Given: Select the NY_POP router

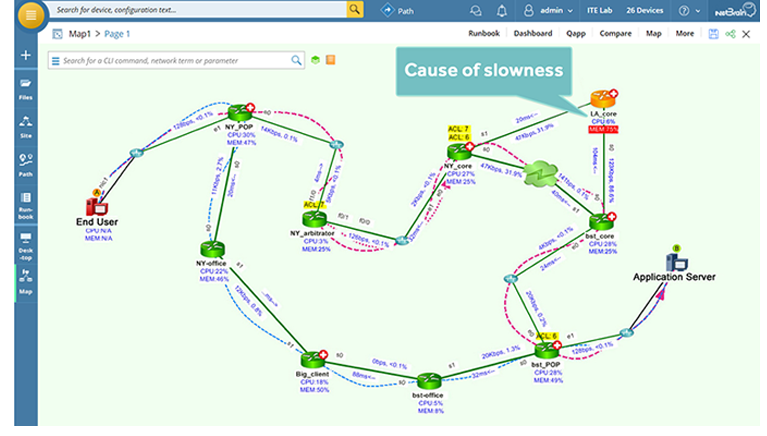Looking at the screenshot, I should click(x=240, y=113).
